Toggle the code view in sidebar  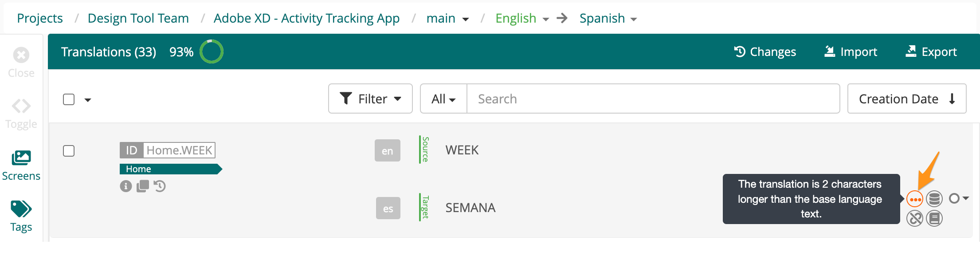[21, 114]
